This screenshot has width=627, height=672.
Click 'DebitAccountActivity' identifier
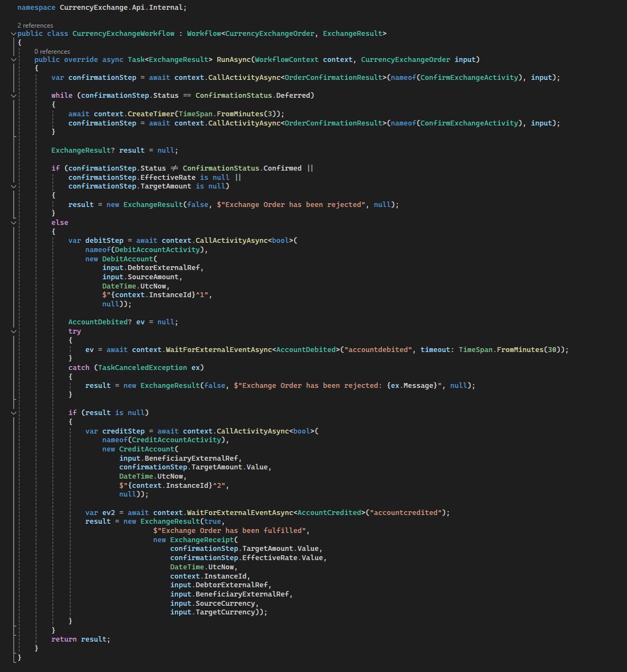pyautogui.click(x=157, y=250)
